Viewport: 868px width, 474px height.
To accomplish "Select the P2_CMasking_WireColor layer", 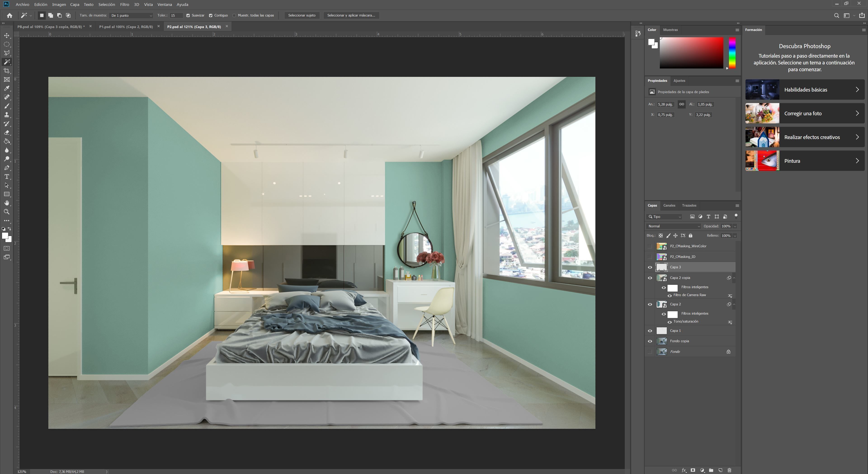I will click(x=688, y=246).
